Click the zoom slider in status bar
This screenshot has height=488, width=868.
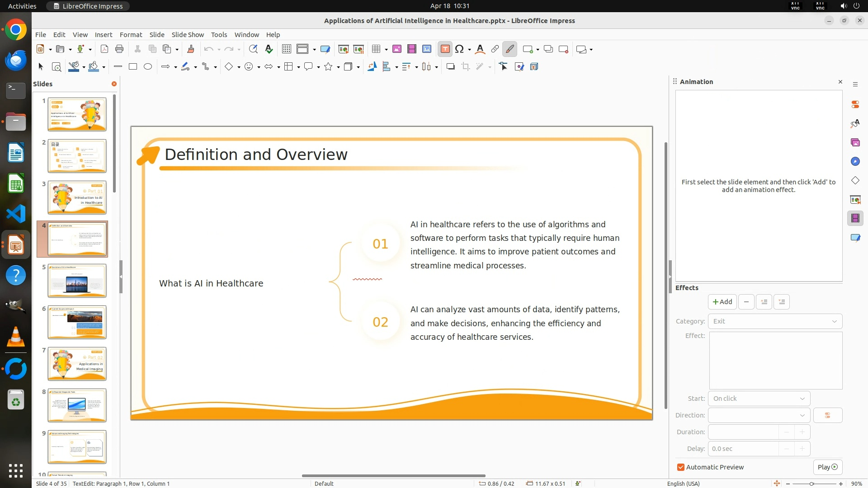click(x=812, y=484)
